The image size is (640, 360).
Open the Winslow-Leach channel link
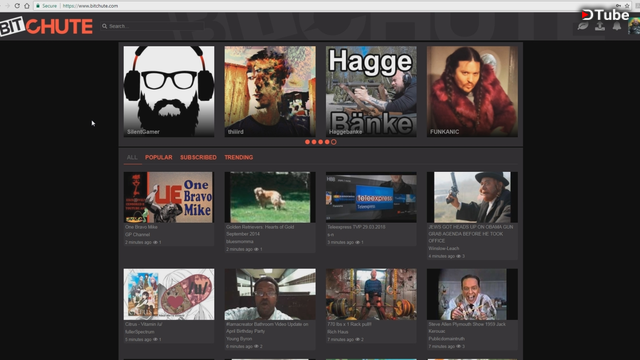(444, 249)
